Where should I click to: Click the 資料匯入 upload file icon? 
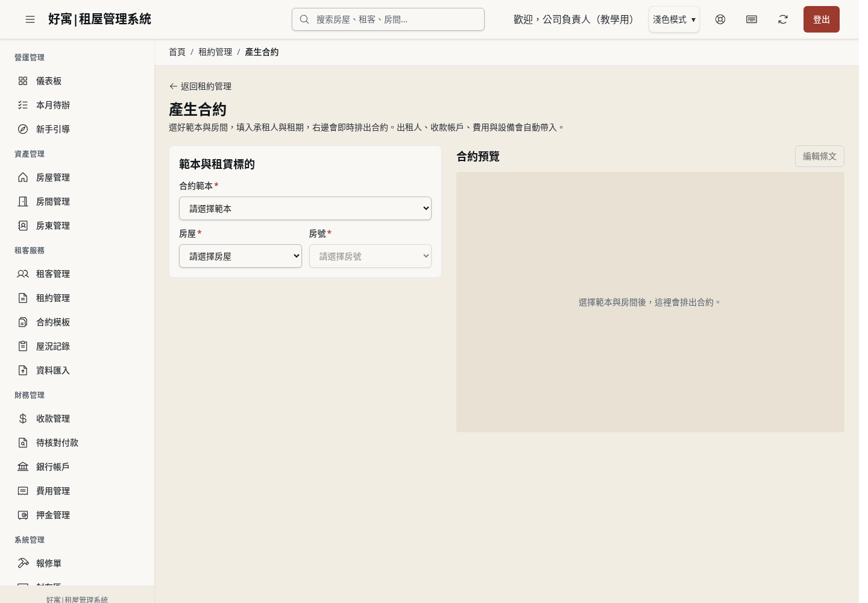(23, 370)
